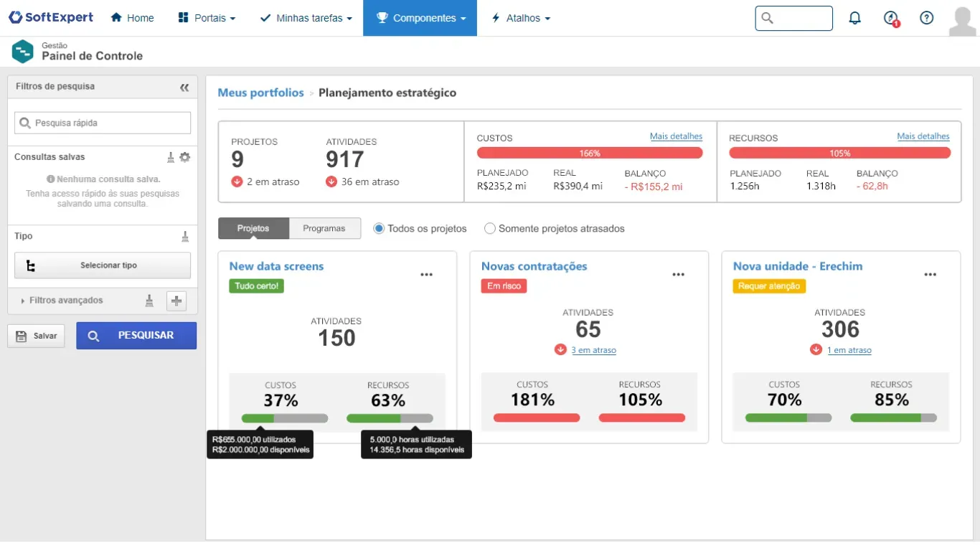Click the help question mark icon
980x551 pixels.
pos(926,18)
